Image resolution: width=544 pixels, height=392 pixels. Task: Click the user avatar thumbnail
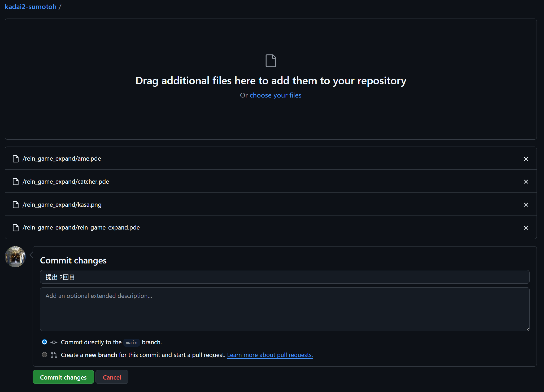[x=15, y=257]
